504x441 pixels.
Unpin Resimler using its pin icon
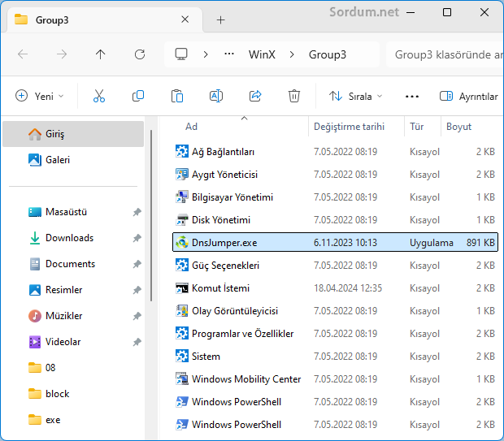click(137, 290)
